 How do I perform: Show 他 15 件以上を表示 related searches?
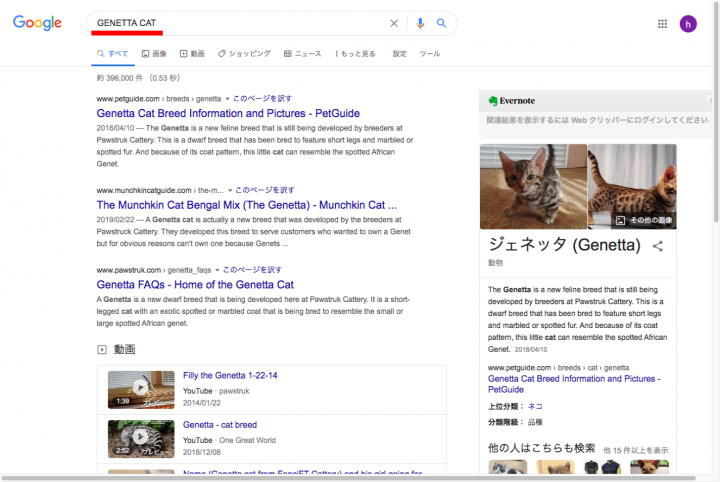pyautogui.click(x=636, y=450)
